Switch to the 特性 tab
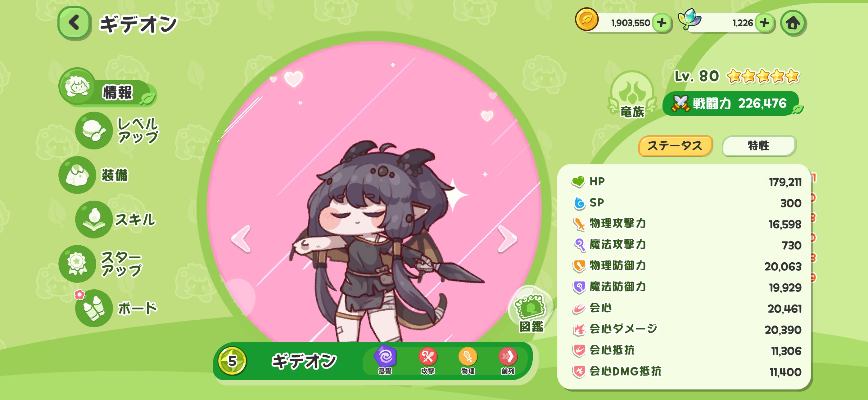The width and height of the screenshot is (868, 400). point(759,146)
